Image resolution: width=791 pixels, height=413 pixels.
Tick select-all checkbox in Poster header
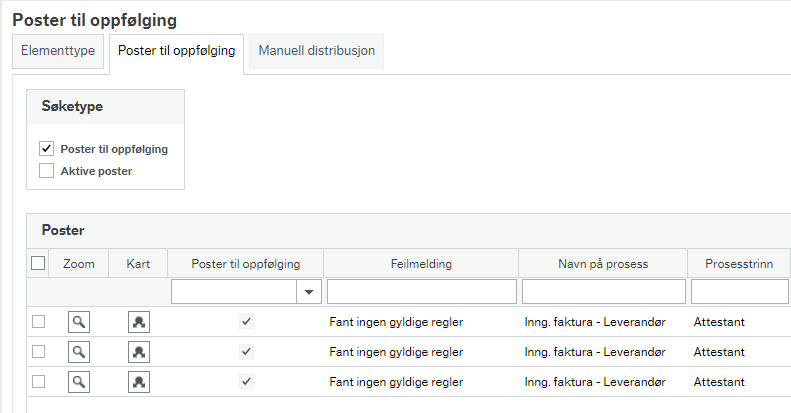point(38,263)
